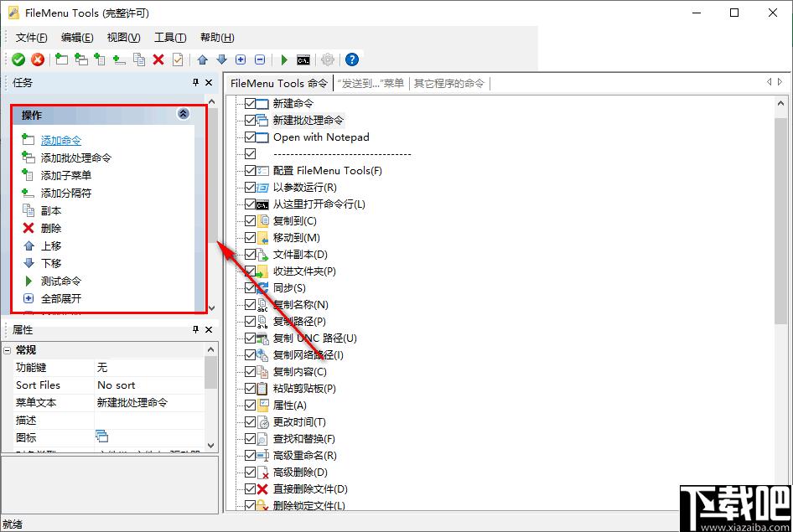Click the green check apply icon
This screenshot has width=793, height=532.
pyautogui.click(x=18, y=59)
